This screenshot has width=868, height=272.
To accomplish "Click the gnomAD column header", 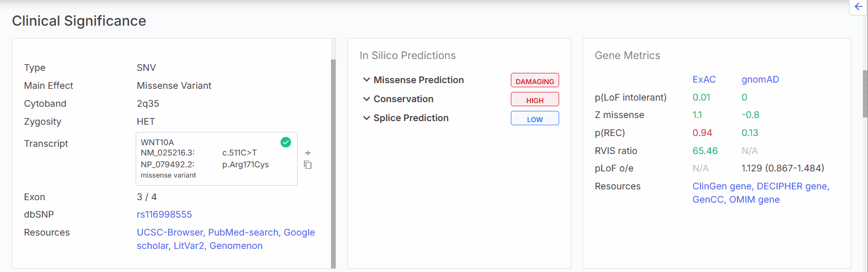I will click(760, 80).
